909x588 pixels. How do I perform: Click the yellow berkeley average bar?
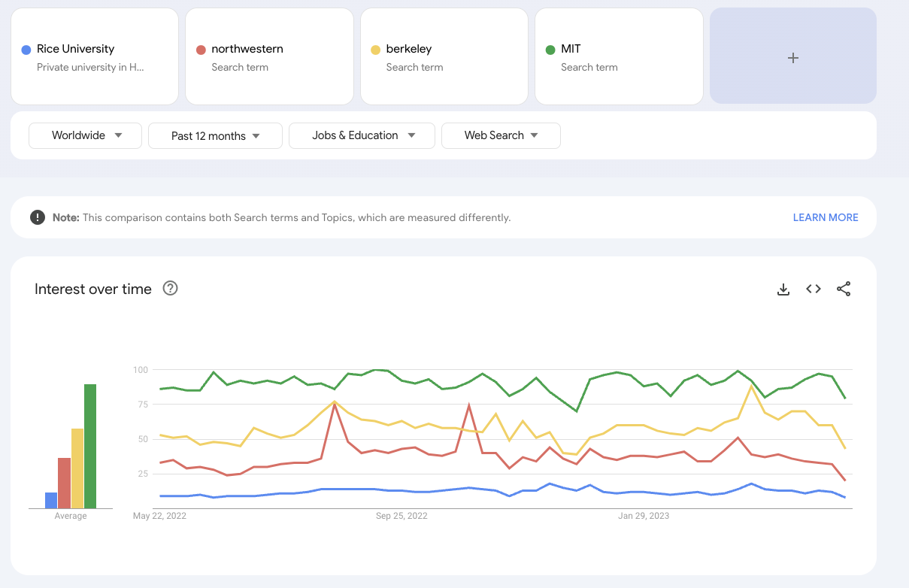77,468
